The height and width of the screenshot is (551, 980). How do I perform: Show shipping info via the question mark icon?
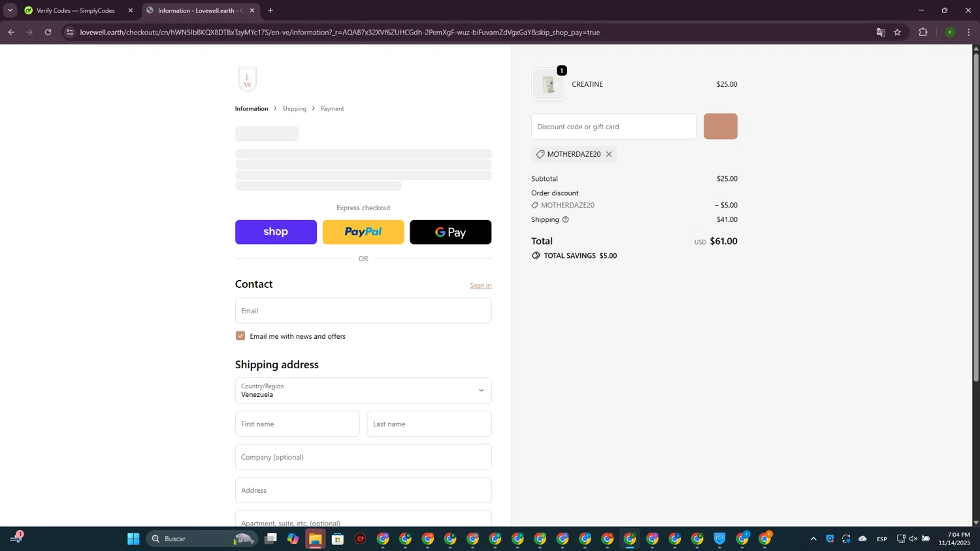(x=566, y=219)
